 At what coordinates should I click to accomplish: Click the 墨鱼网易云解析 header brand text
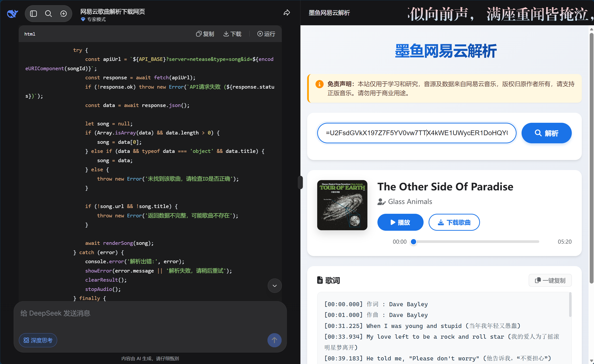tap(329, 13)
